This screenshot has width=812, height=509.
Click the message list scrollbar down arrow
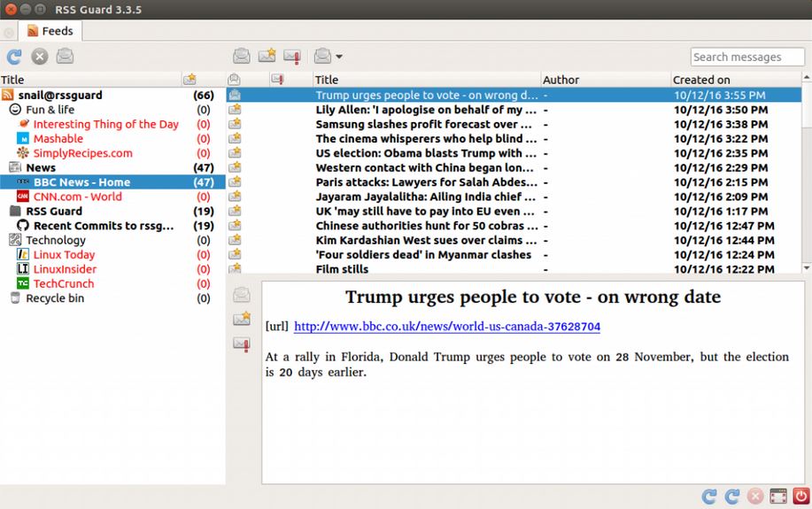click(x=807, y=267)
